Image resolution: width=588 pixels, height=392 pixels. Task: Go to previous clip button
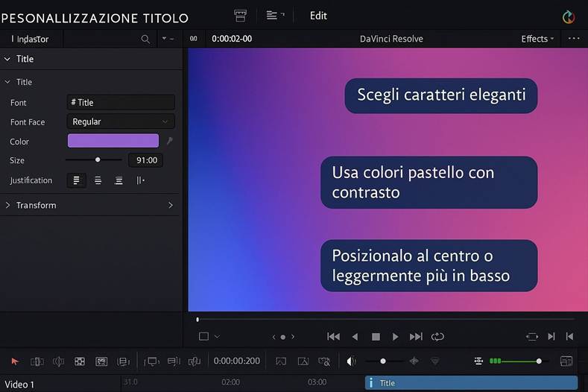(569, 337)
